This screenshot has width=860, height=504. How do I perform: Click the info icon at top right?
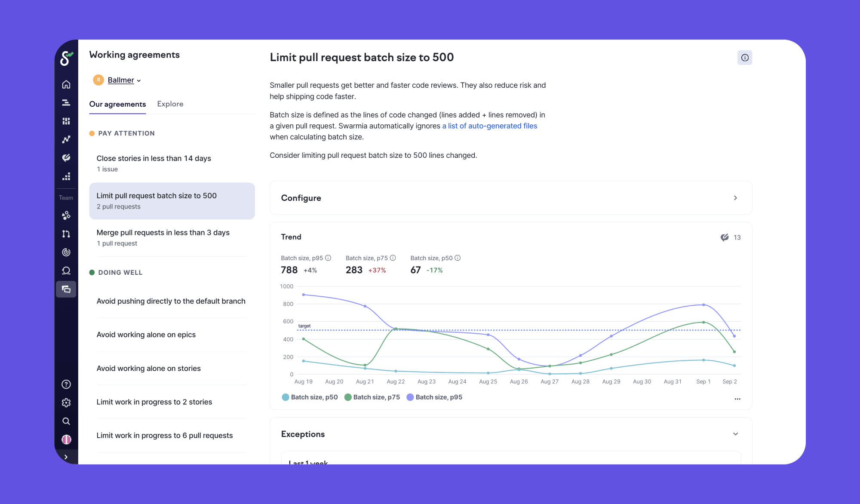tap(745, 58)
